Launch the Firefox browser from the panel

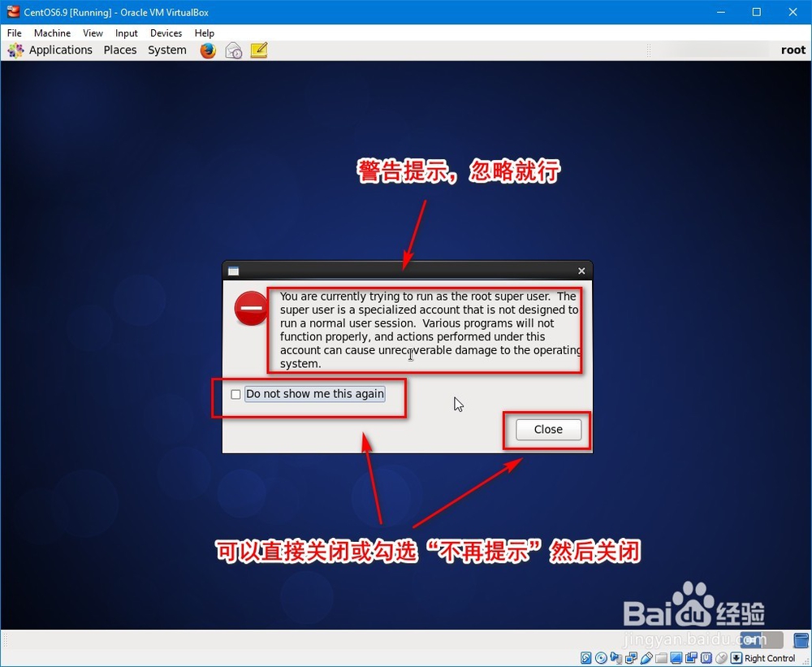pos(208,50)
